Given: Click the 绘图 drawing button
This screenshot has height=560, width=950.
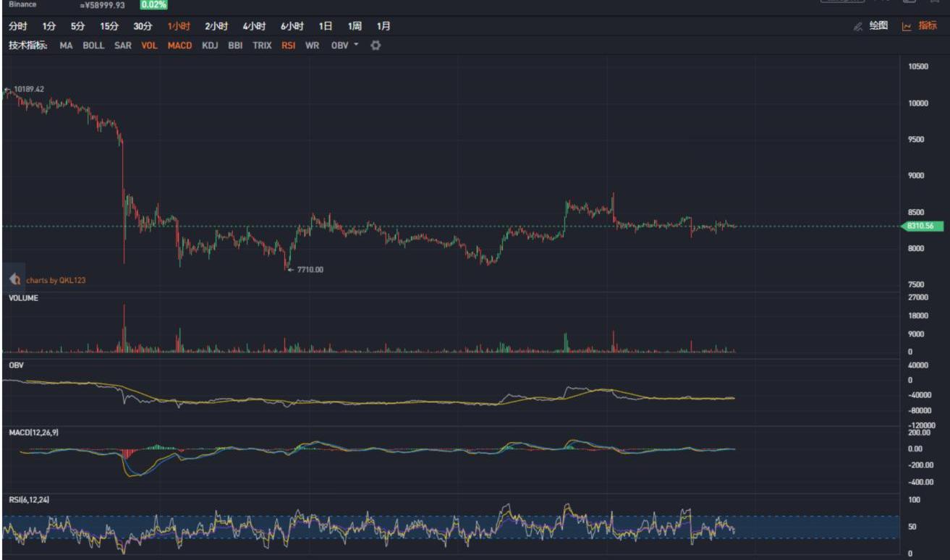Looking at the screenshot, I should [878, 26].
